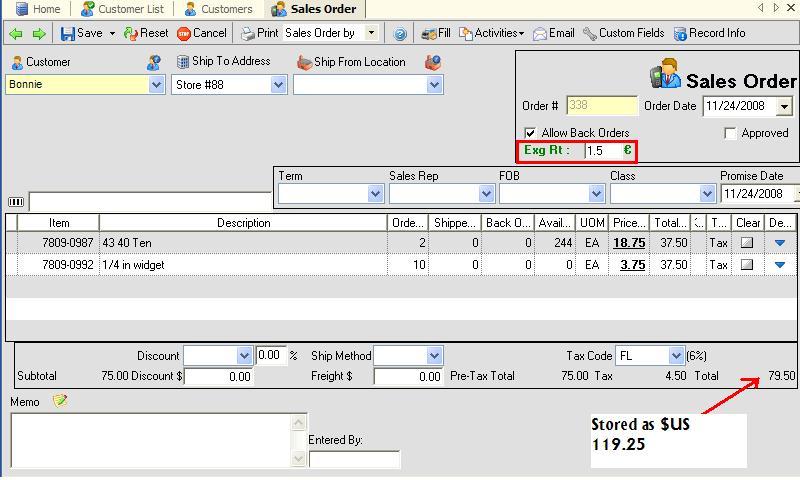Screen dimensions: 800x480
Task: Click the Email button in the toolbar
Action: tap(553, 33)
